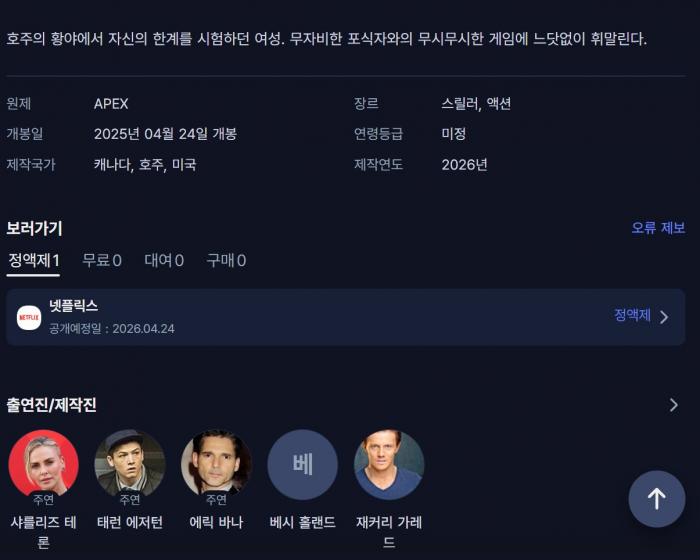
Task: Click the 오류 제보 link
Action: coord(658,228)
